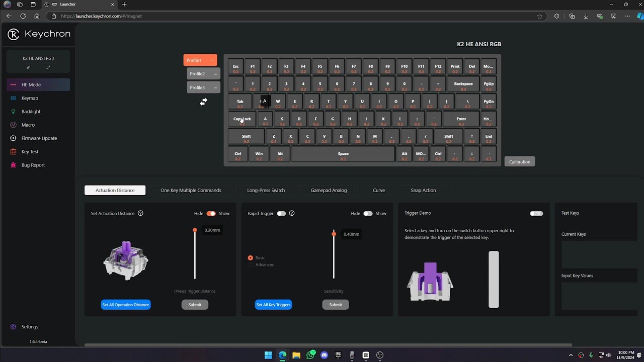Switch to Actuation Distance tab
The height and width of the screenshot is (362, 644).
coord(115,190)
